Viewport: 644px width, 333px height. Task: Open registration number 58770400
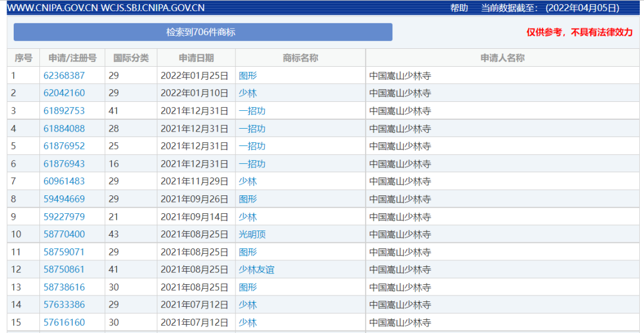[64, 234]
